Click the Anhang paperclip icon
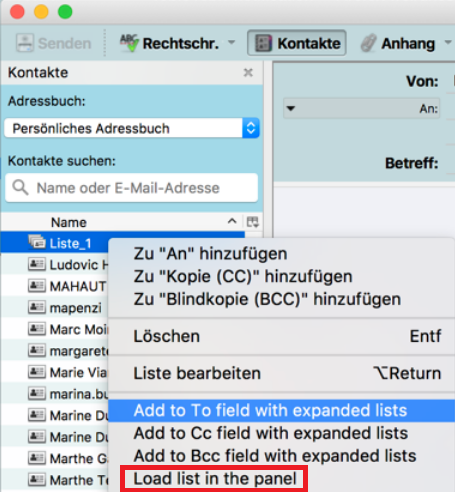 pos(368,43)
